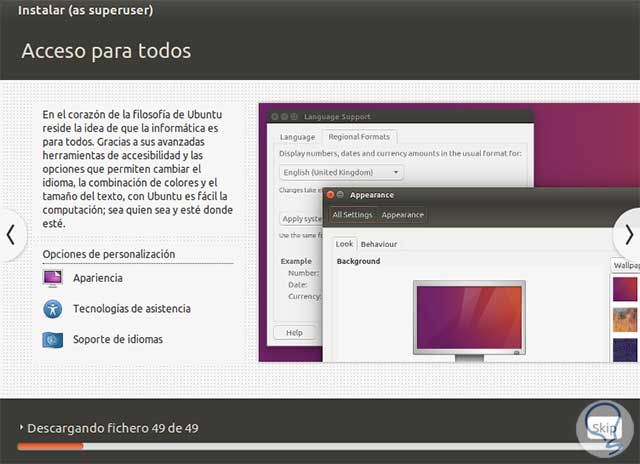Click Descargando fichero 49 de 49 text
This screenshot has width=640, height=464.
pos(113,428)
